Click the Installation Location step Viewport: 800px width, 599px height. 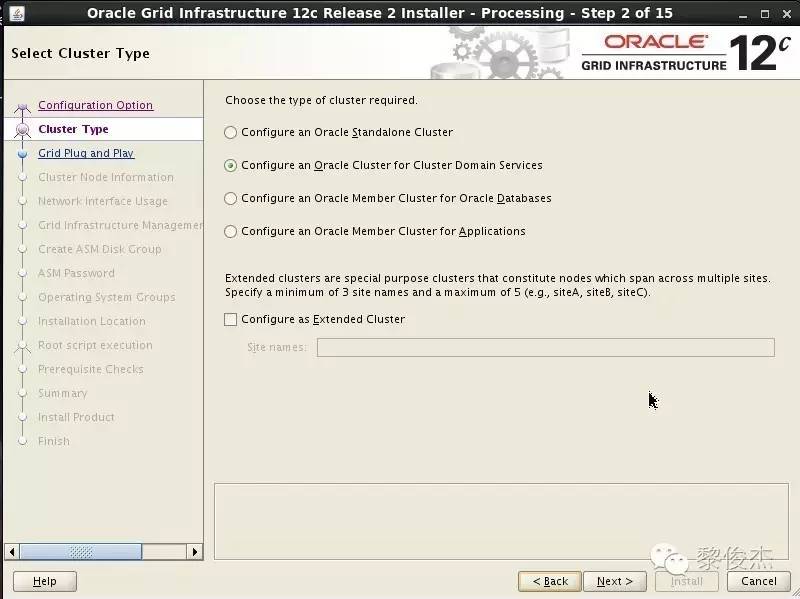92,321
